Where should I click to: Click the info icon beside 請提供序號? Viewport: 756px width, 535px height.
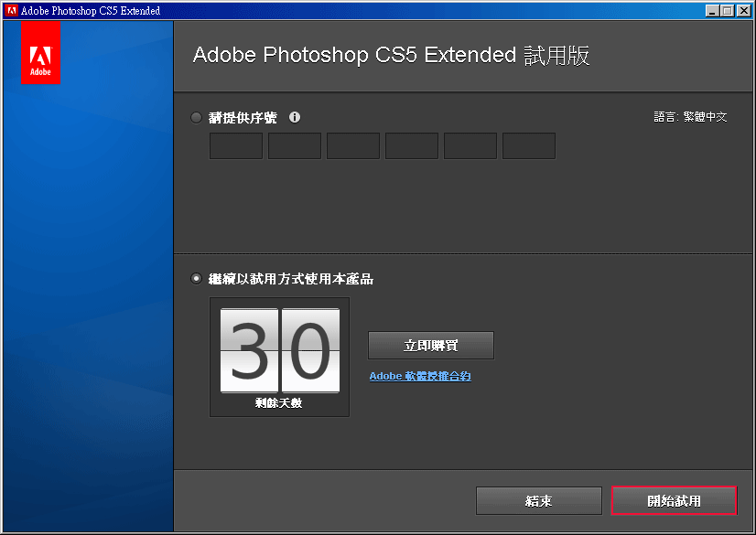pos(295,117)
